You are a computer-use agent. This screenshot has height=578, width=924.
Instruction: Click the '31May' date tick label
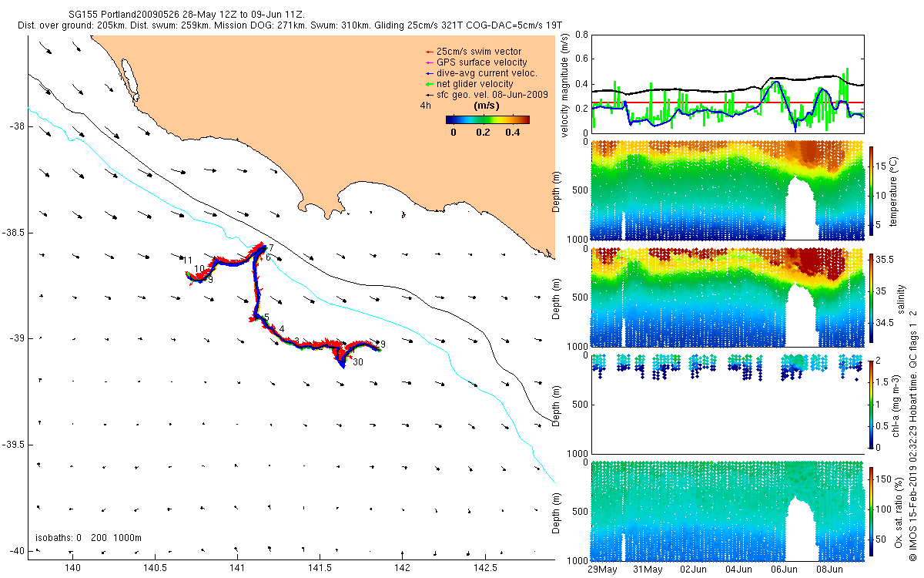(648, 570)
